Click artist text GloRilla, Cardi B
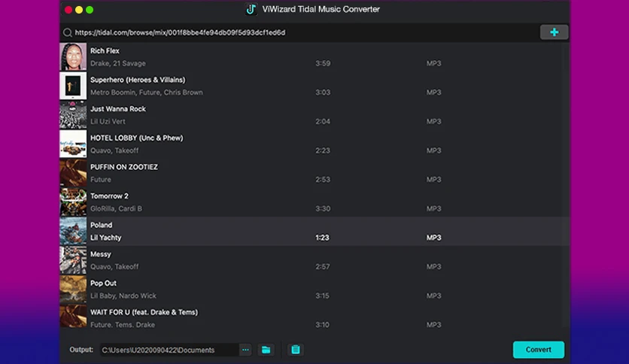The image size is (629, 364). (117, 209)
